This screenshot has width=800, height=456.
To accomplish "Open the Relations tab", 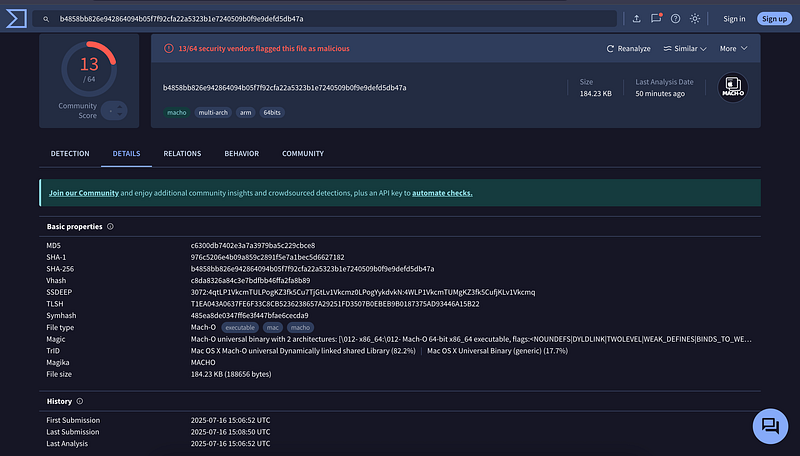I will (x=182, y=154).
